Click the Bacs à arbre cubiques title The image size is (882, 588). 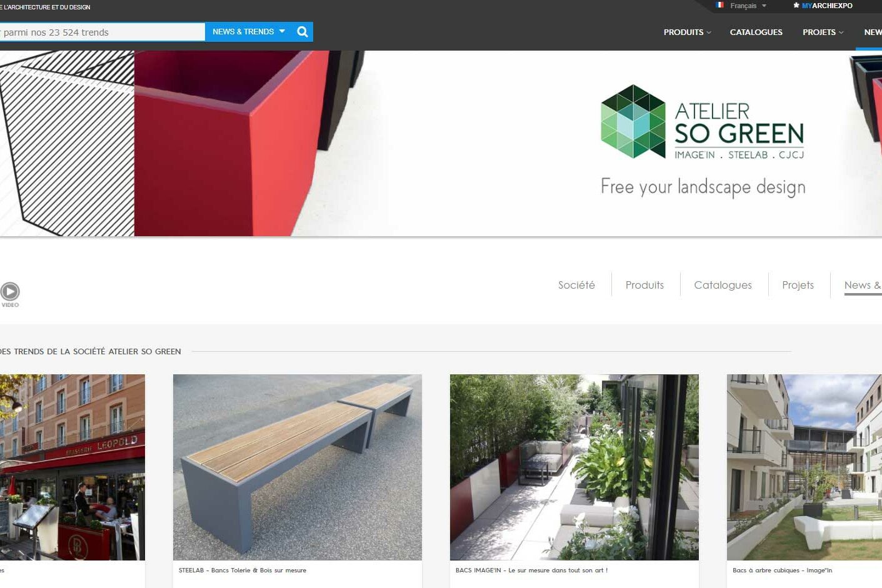782,571
